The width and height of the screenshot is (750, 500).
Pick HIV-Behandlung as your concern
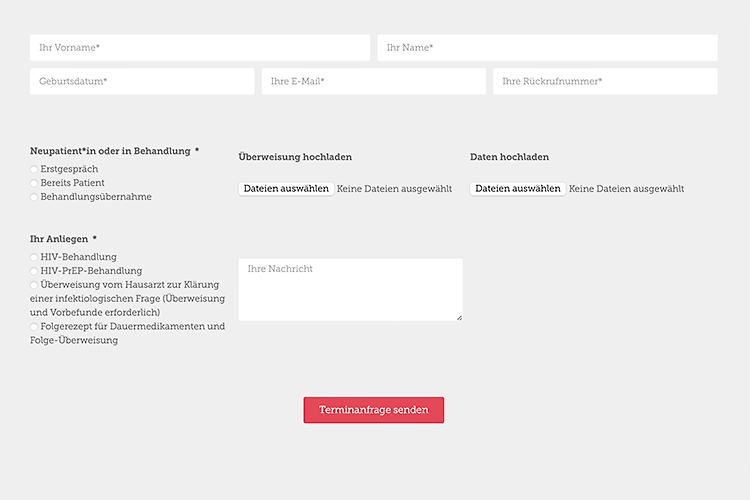click(35, 258)
